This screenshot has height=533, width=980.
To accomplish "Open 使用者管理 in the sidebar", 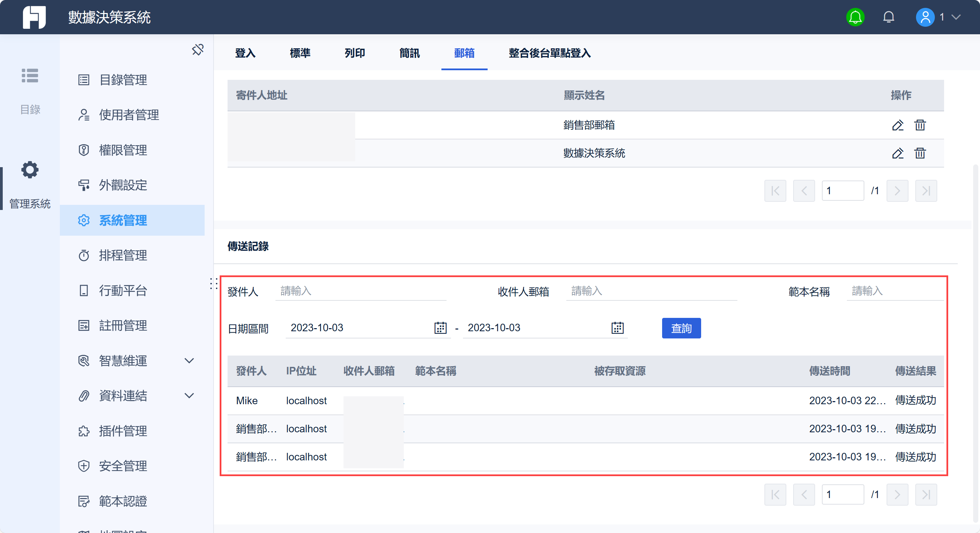I will pyautogui.click(x=129, y=115).
